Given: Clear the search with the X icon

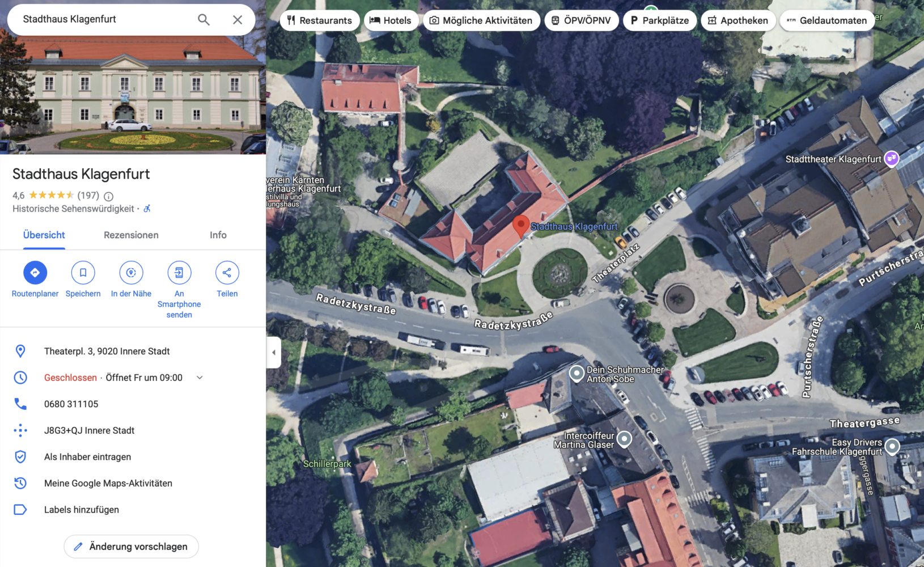Looking at the screenshot, I should click(238, 20).
